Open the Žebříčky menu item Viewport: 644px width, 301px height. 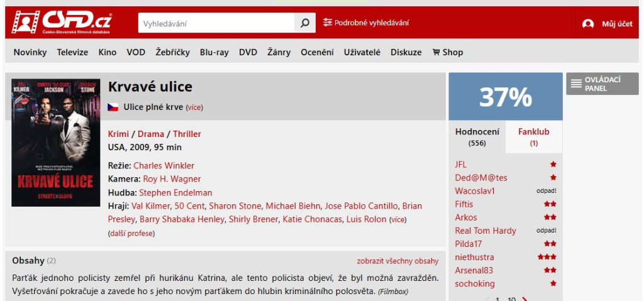coord(172,52)
